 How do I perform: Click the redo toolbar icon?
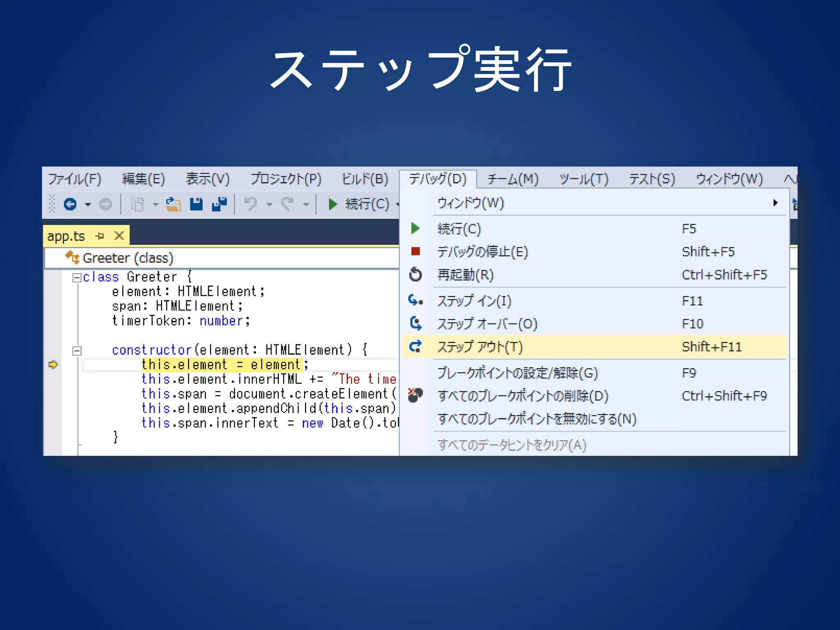288,204
